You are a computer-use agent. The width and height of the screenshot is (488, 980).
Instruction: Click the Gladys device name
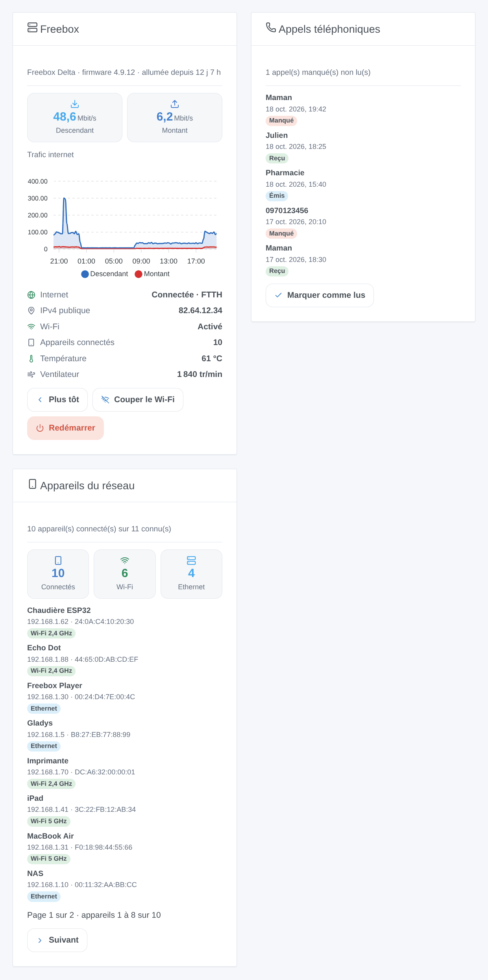40,723
